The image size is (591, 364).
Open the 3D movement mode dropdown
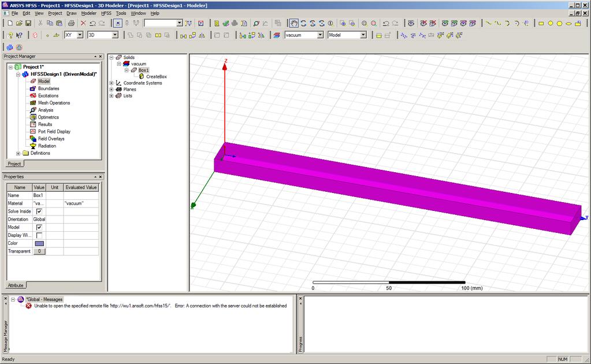(115, 35)
